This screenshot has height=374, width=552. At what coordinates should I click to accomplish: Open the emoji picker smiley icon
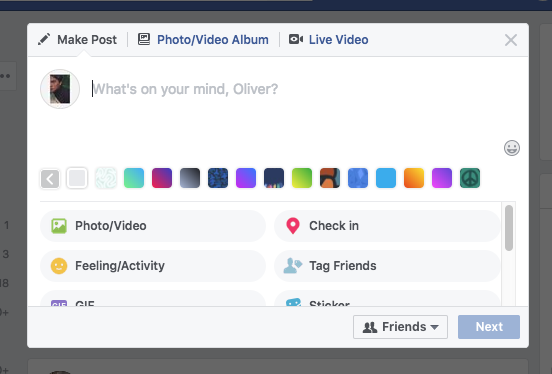point(512,148)
